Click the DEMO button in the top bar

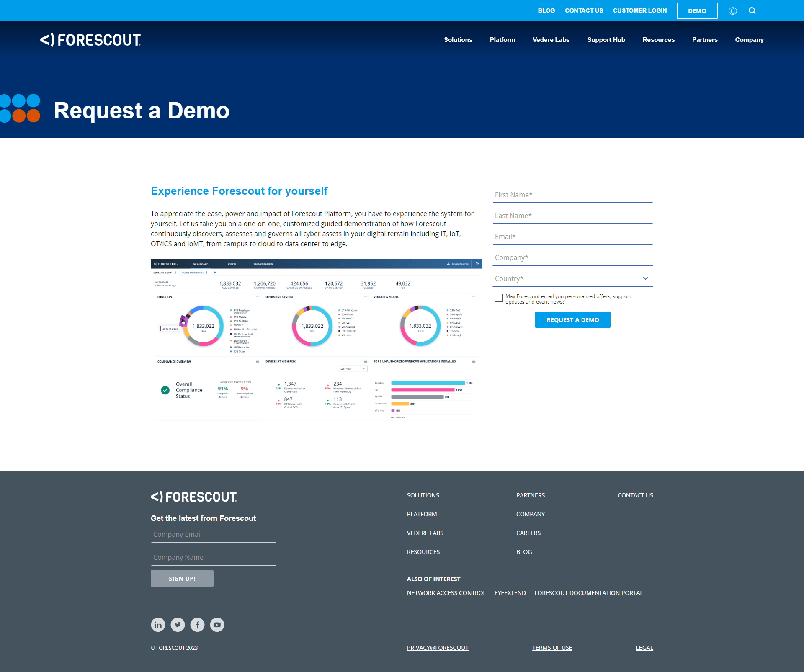(x=697, y=10)
